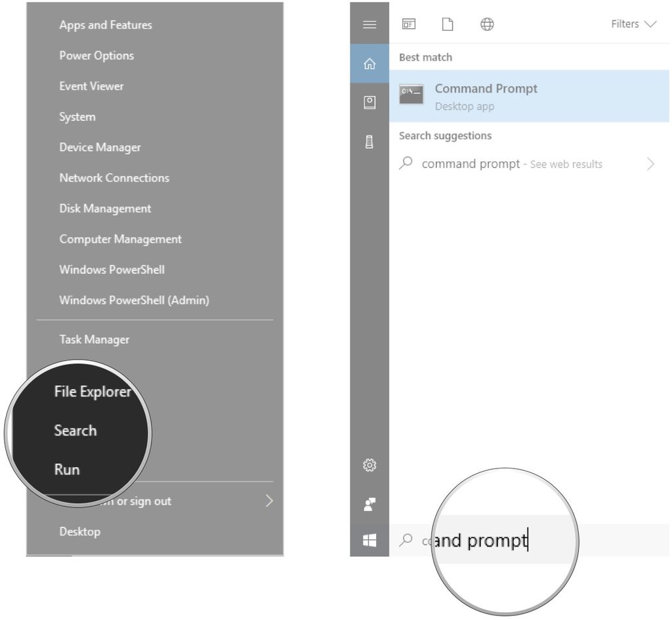Click the magnifier icon in the search bar
The width and height of the screenshot is (672, 620).
[408, 540]
